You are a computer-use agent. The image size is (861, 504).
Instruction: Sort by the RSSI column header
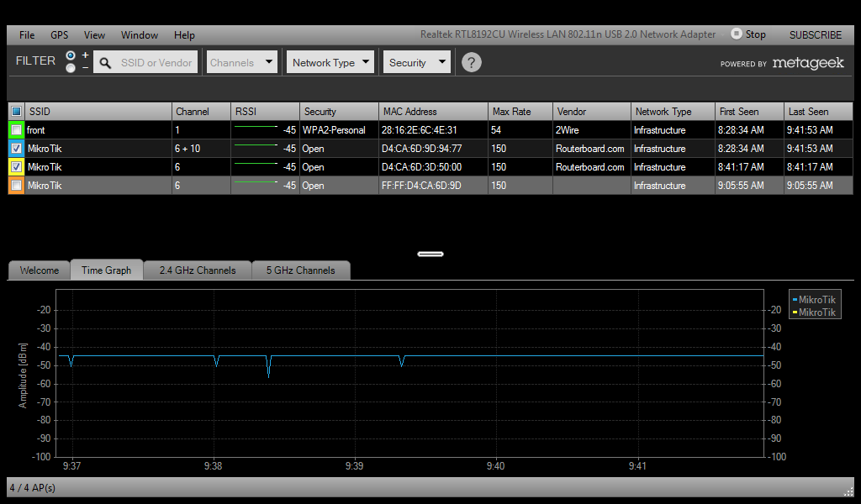click(x=265, y=112)
